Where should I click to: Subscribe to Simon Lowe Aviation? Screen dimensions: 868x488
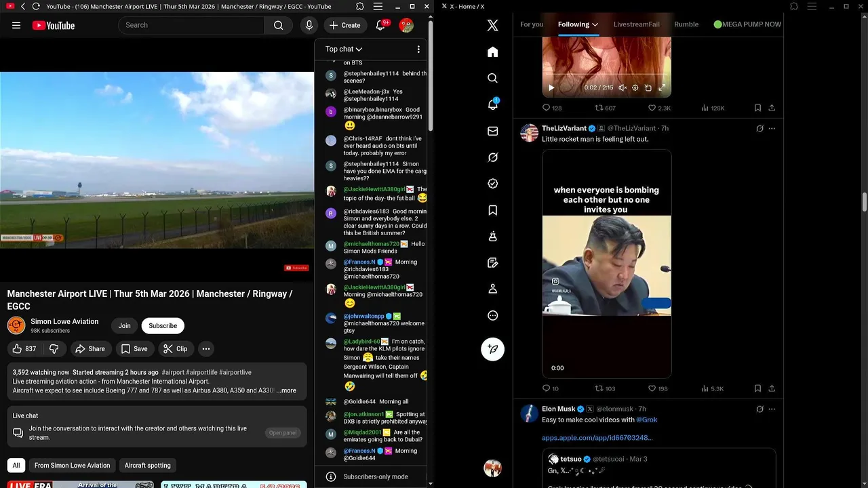(x=163, y=325)
